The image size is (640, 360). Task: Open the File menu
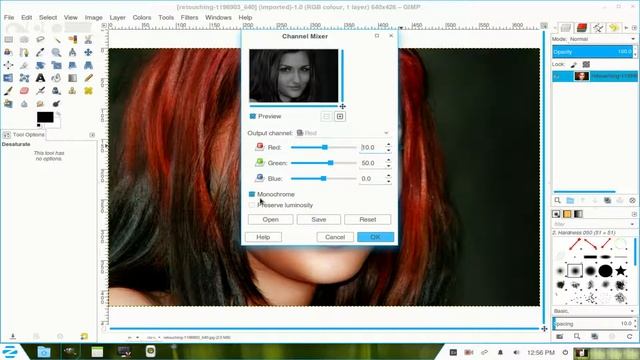9,18
